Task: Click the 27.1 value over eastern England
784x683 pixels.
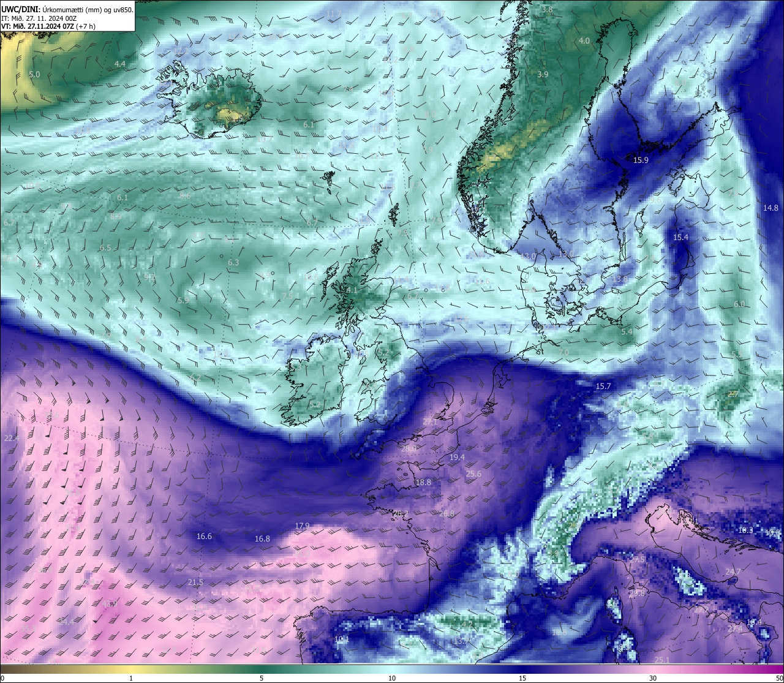Action: click(430, 422)
